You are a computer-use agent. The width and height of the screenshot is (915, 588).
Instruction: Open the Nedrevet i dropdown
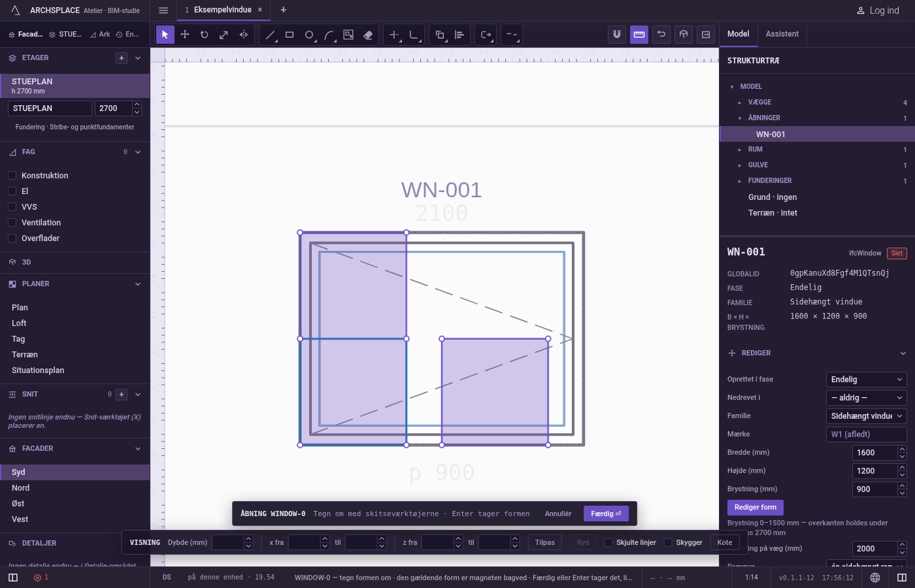867,398
